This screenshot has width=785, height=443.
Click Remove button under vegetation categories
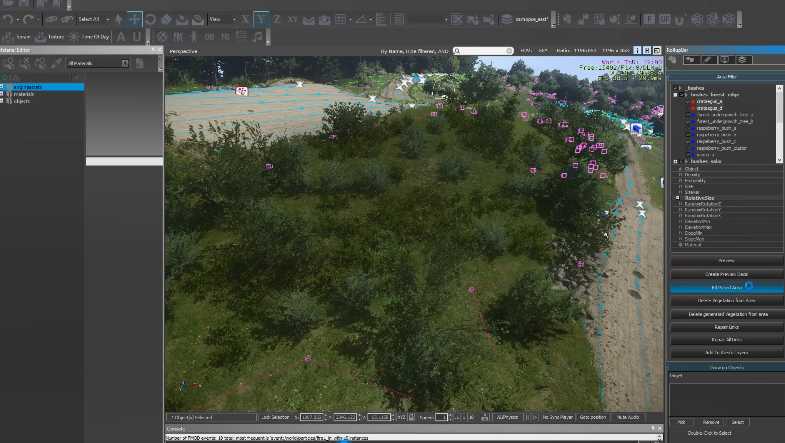[x=710, y=422]
